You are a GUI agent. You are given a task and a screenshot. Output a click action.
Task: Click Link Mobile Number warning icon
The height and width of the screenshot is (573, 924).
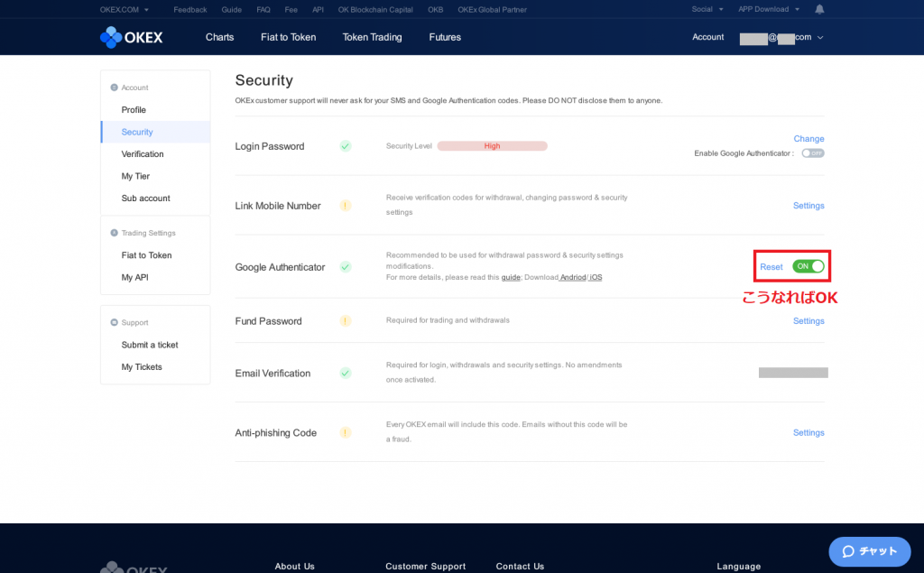click(x=346, y=206)
